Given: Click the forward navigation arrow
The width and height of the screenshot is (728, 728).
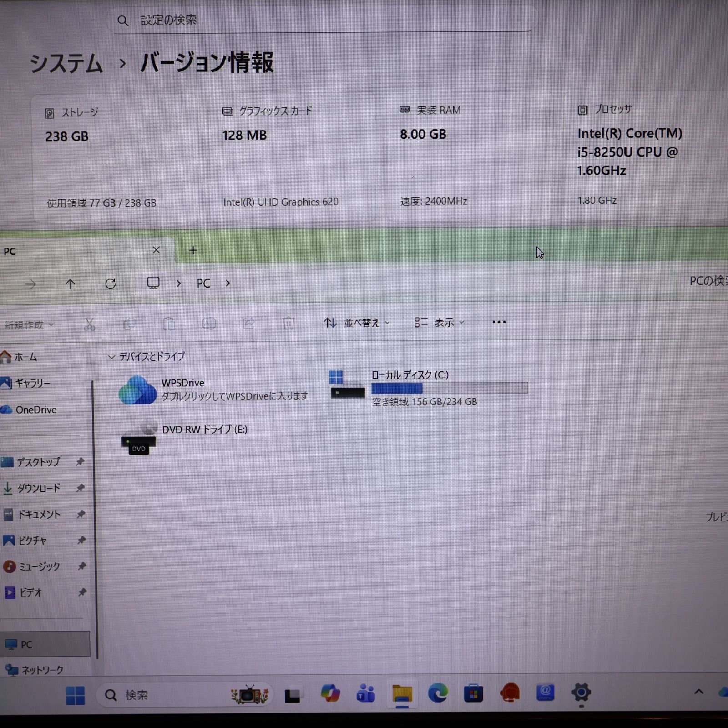Looking at the screenshot, I should [x=30, y=285].
